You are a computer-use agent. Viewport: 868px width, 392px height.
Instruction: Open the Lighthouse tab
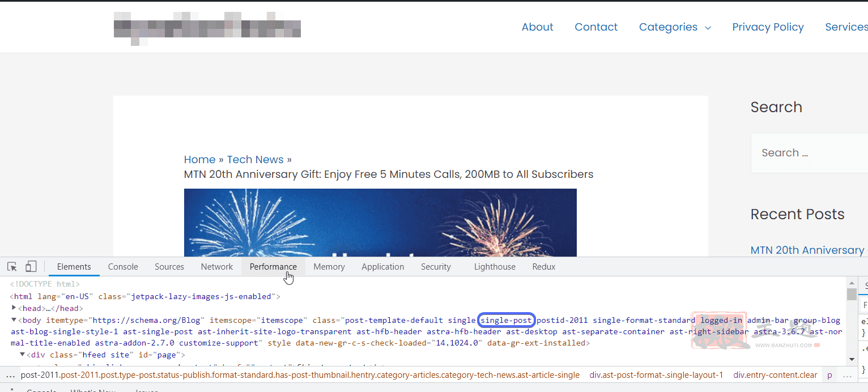pos(495,267)
